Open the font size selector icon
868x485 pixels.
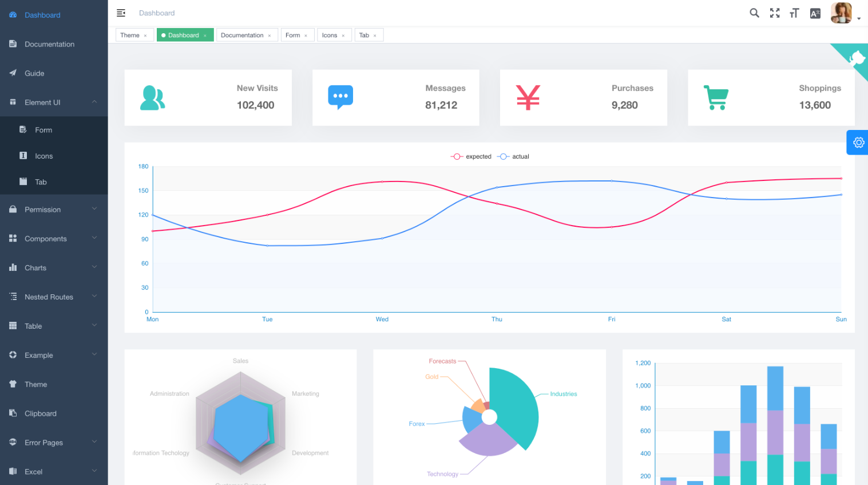[794, 13]
